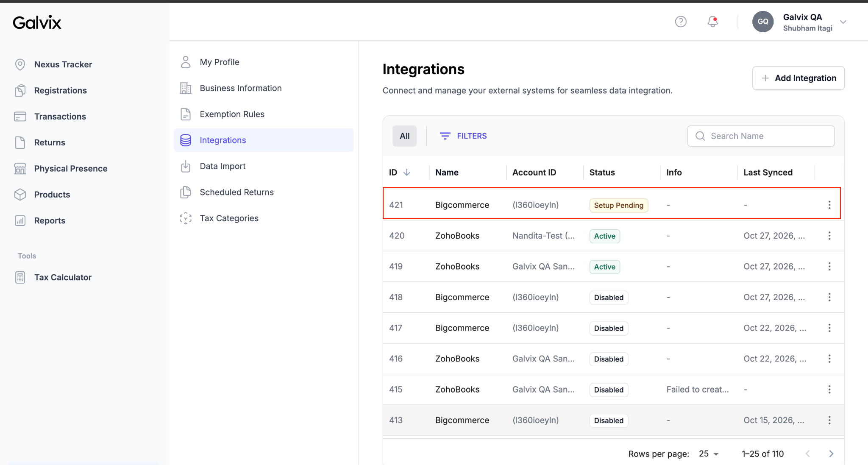Viewport: 868px width, 465px height.
Task: Click the Galvix logo
Action: (x=37, y=22)
